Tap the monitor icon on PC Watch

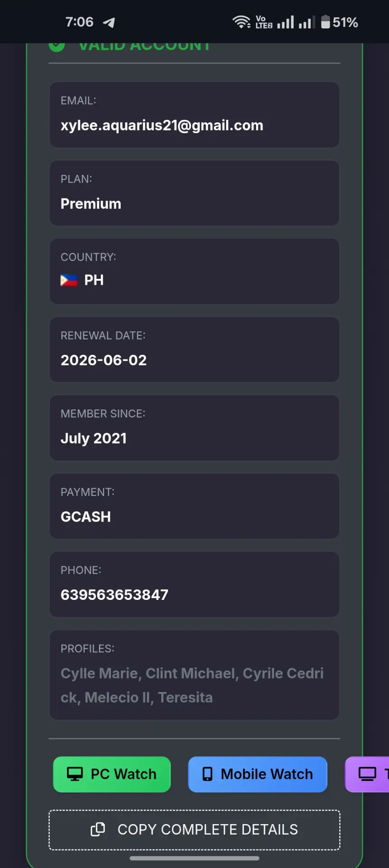pyautogui.click(x=75, y=774)
